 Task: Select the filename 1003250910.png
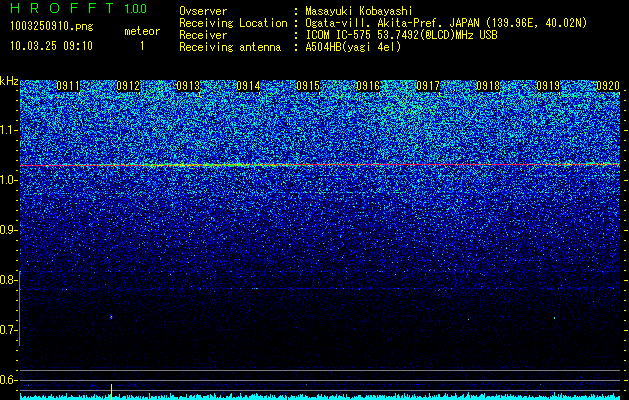click(52, 27)
